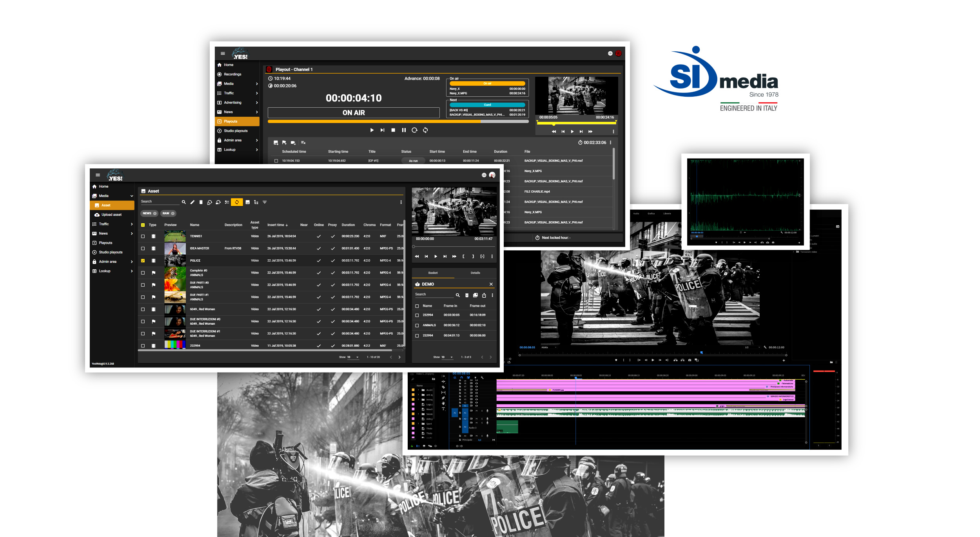
Task: Switch to the Basket tab
Action: point(433,273)
